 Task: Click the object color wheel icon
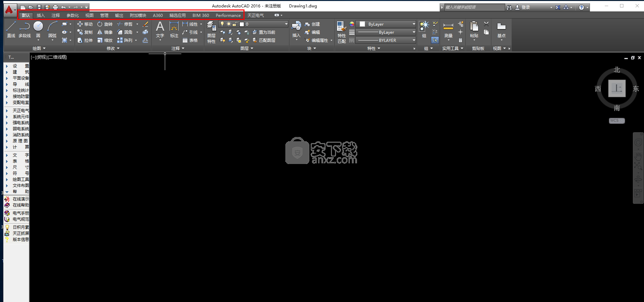click(x=352, y=24)
